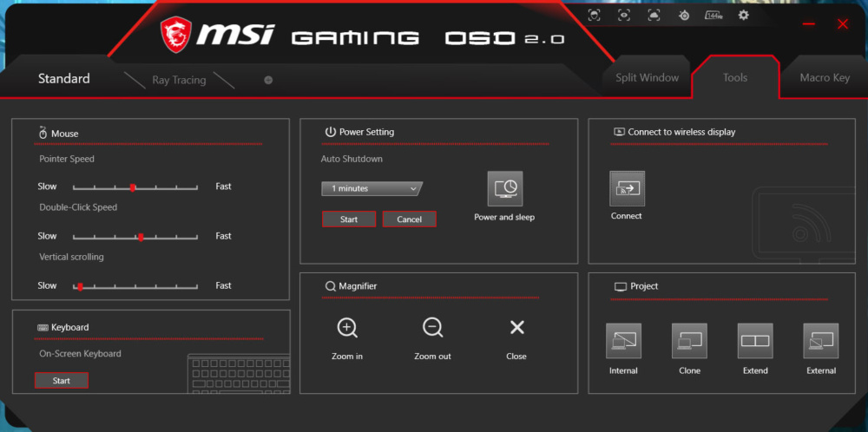Screen dimensions: 868x432
Task: Click the cloud capture icon in top bar
Action: (x=654, y=16)
